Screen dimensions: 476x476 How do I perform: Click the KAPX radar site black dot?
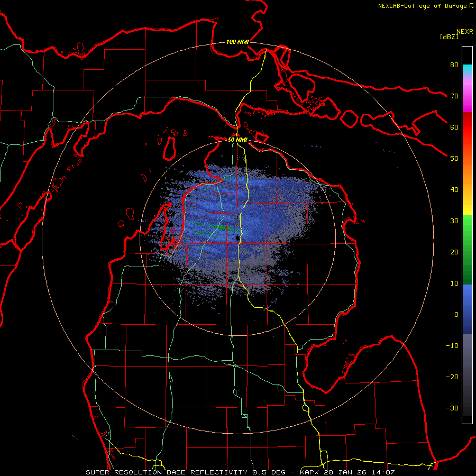(237, 239)
